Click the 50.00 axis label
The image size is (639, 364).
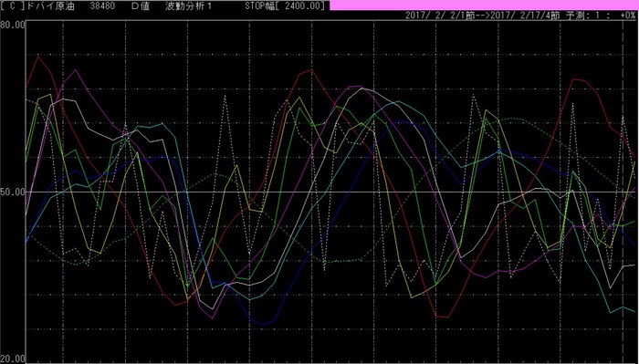tap(13, 192)
